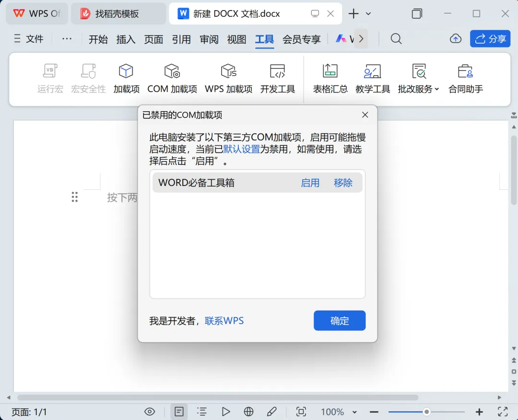Click the horizontal scrollbar
Image resolution: width=518 pixels, height=420 pixels.
[x=218, y=397]
